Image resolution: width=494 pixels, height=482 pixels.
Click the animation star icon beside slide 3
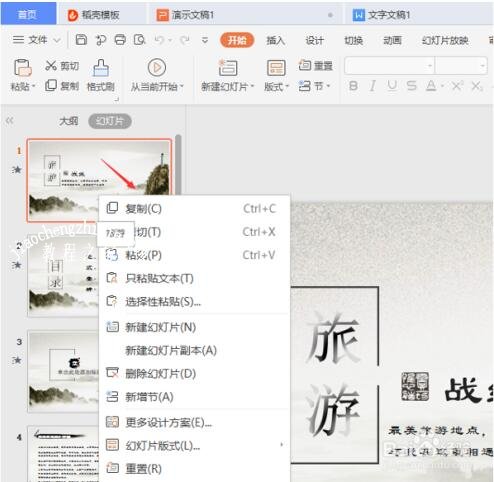pyautogui.click(x=17, y=360)
